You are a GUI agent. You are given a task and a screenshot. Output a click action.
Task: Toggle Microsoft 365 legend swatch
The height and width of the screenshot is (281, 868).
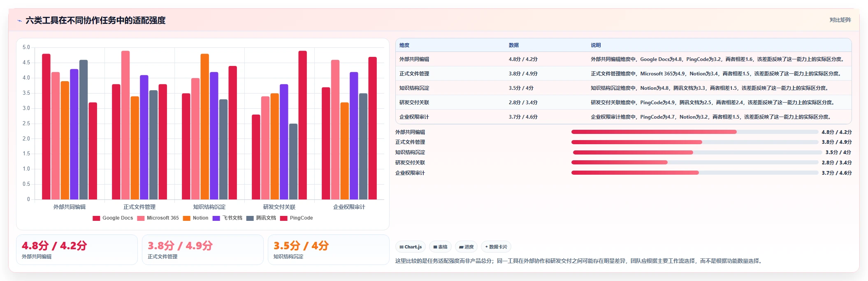tap(141, 218)
